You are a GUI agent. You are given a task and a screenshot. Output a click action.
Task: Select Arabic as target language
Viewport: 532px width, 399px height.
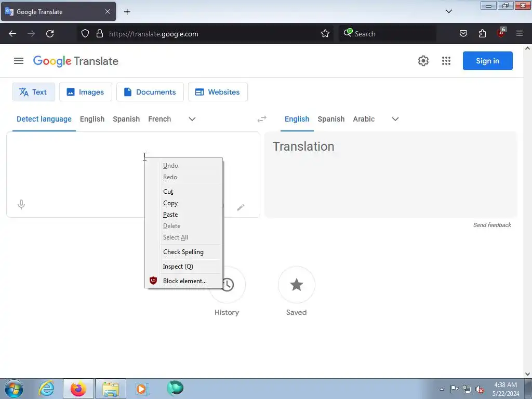[364, 119]
